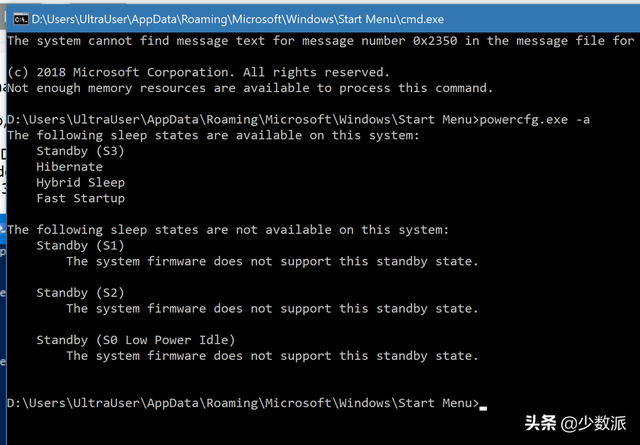The image size is (640, 445).
Task: Click 'sleep states are not available' heading line
Action: 228,230
